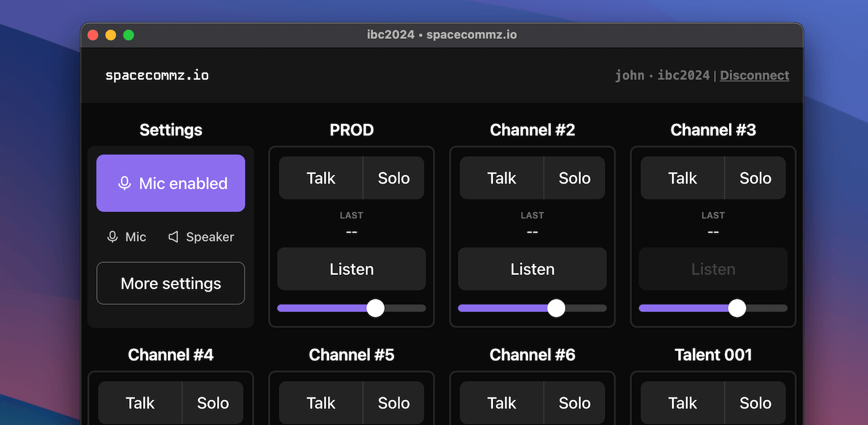Open More settings

(171, 283)
